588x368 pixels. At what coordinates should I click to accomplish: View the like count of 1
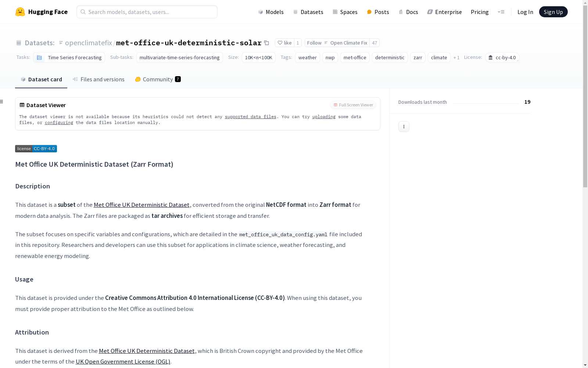point(298,43)
